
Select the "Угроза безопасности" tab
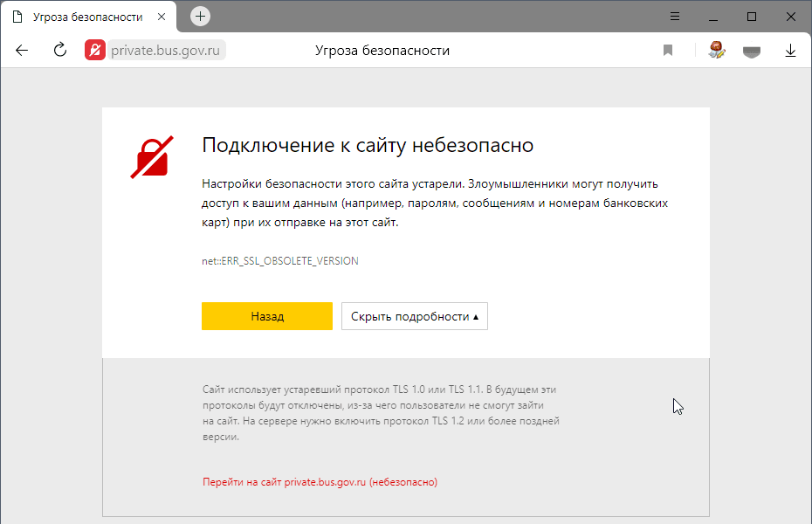tap(87, 17)
